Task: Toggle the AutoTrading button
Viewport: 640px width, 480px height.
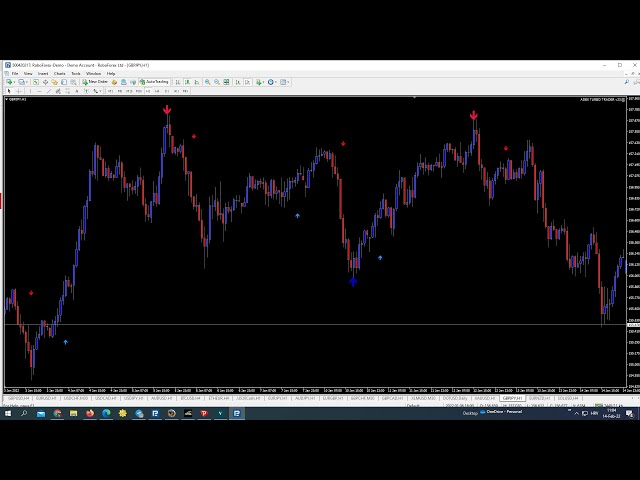Action: (x=156, y=82)
